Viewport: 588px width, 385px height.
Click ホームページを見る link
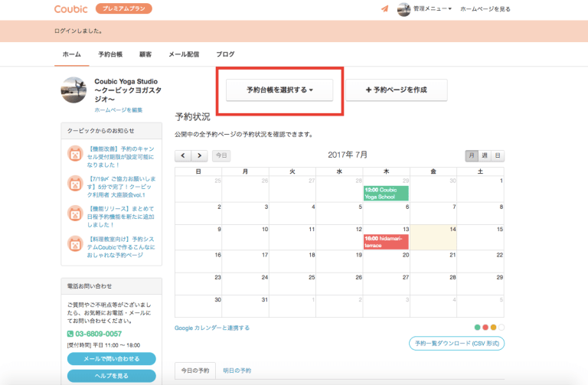[x=485, y=9]
